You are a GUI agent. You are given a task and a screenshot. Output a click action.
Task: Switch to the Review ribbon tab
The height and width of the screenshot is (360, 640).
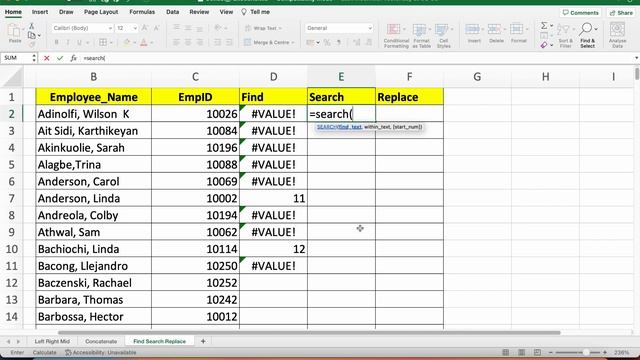199,12
